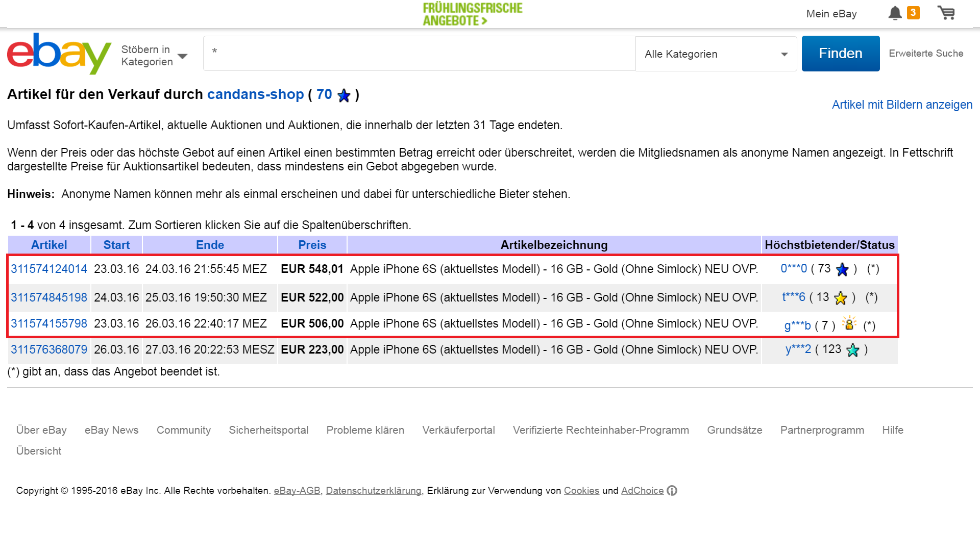The image size is (980, 551).
Task: Open AdChoice link
Action: click(642, 491)
